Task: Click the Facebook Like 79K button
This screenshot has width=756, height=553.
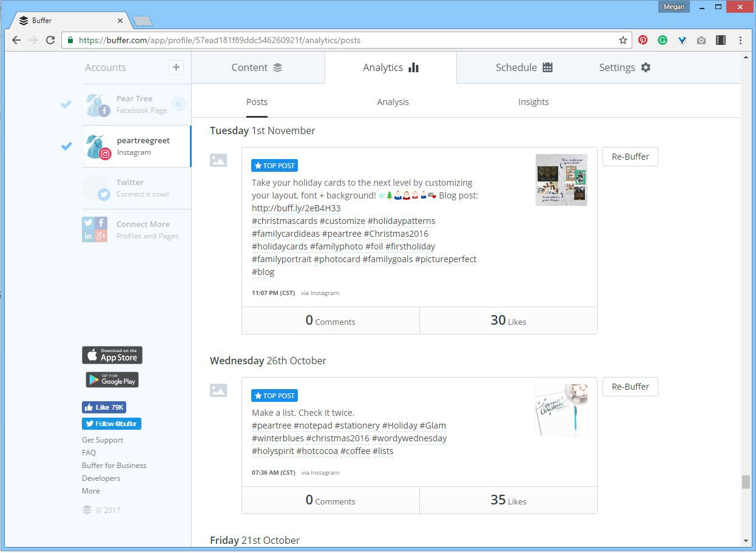Action: click(104, 407)
